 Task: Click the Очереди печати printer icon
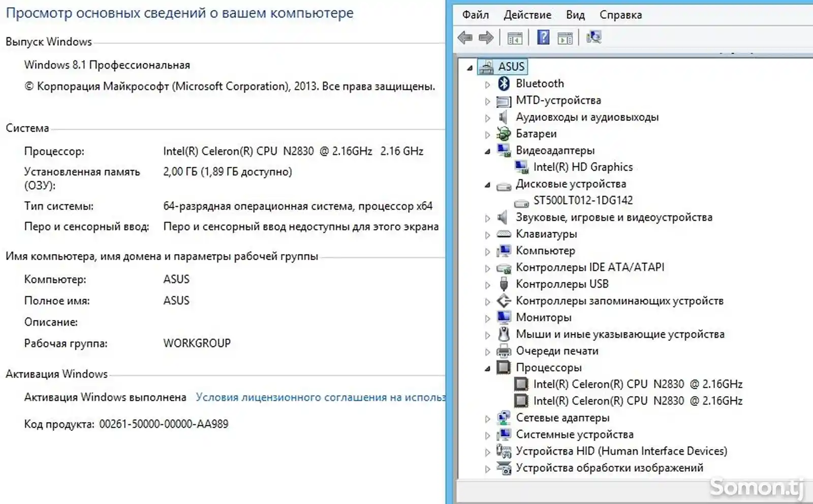[504, 351]
